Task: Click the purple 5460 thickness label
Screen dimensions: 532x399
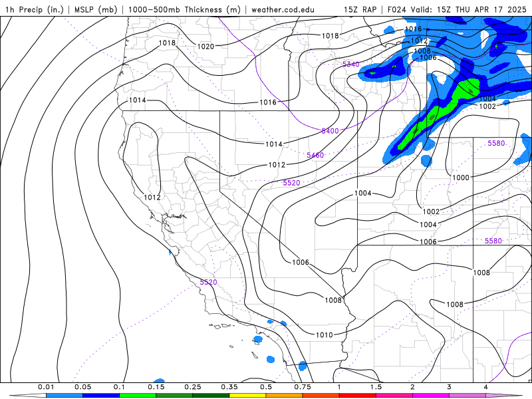Action: [315, 156]
